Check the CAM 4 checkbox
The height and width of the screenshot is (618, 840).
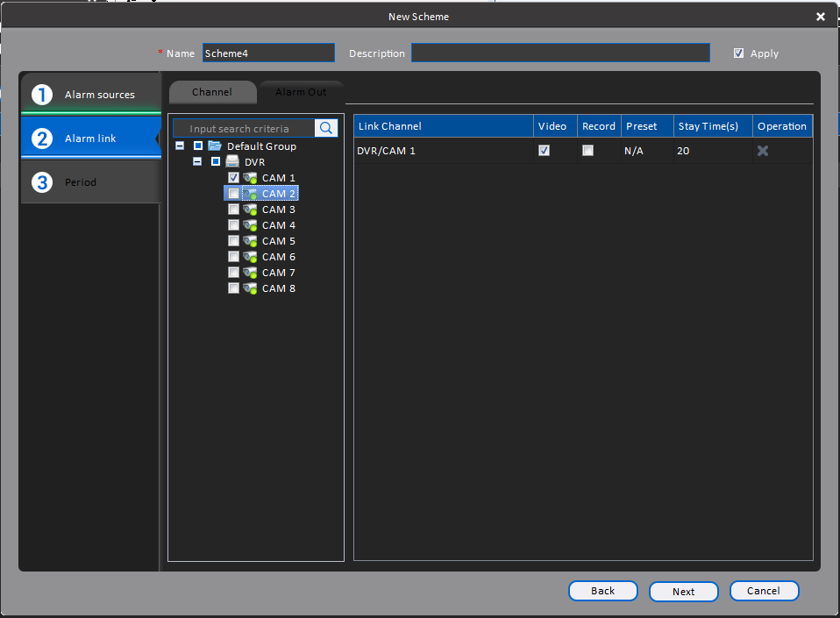pos(233,225)
